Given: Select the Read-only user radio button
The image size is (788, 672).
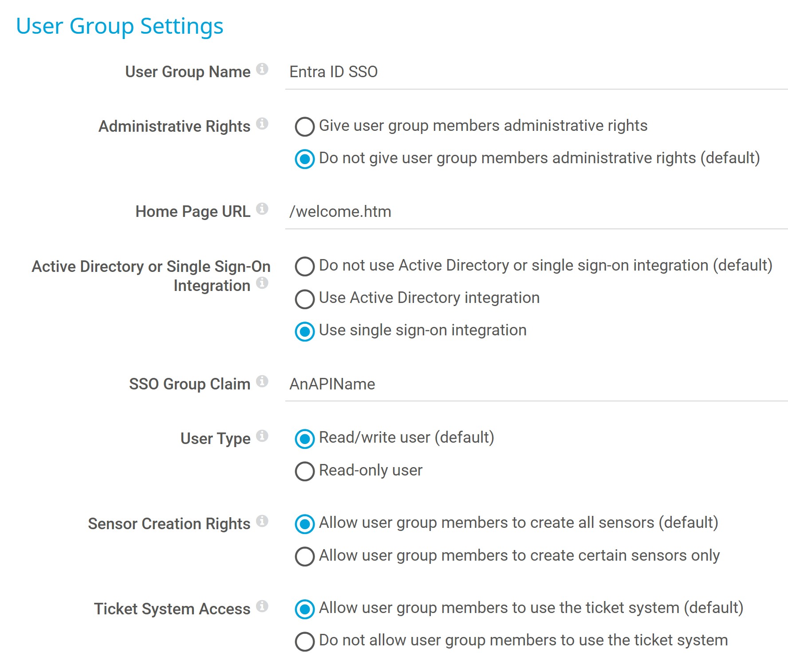Looking at the screenshot, I should 305,471.
